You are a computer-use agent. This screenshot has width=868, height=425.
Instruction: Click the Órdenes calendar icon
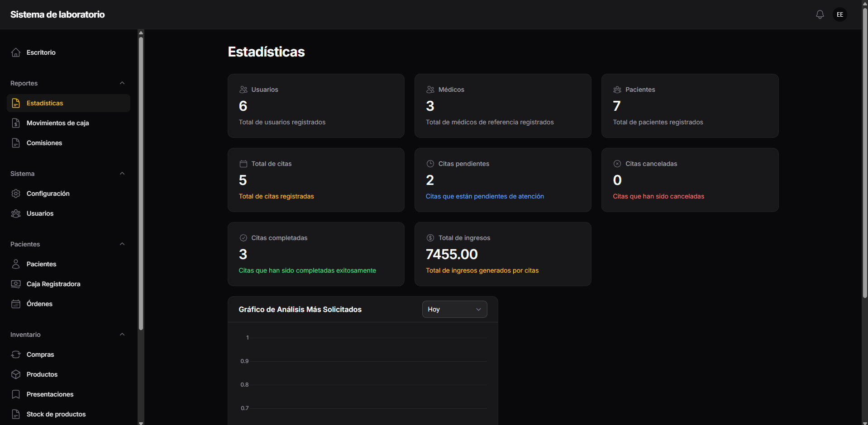[x=16, y=304]
